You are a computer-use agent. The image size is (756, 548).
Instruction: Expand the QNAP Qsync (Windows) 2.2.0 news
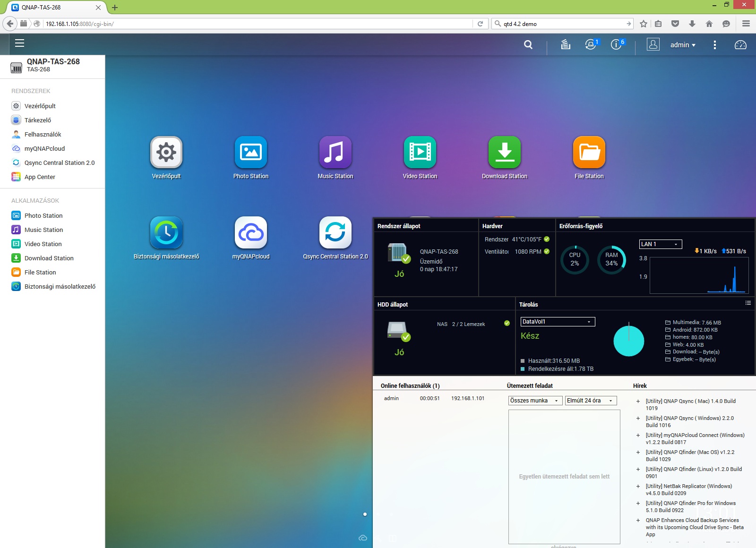[x=638, y=419]
